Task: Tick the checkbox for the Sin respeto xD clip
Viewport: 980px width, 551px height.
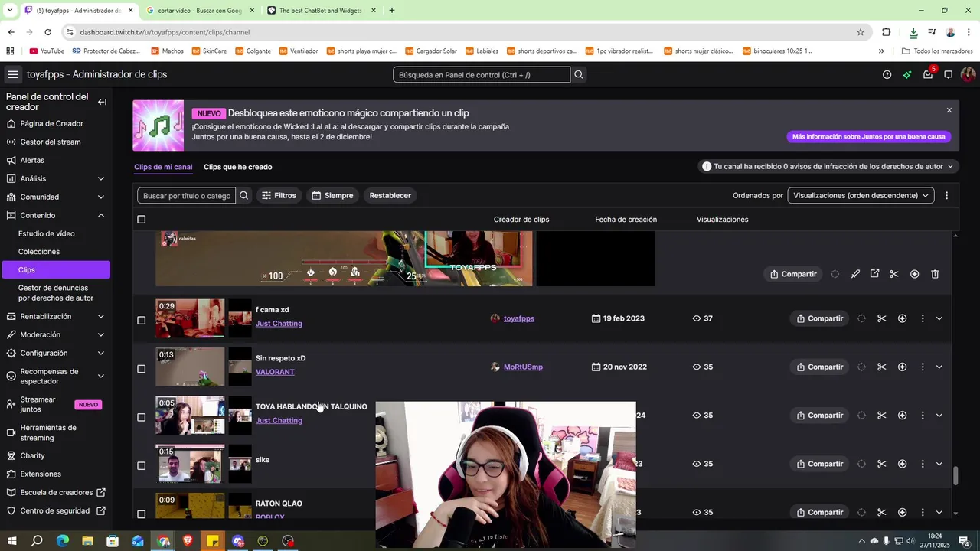Action: coord(141,369)
